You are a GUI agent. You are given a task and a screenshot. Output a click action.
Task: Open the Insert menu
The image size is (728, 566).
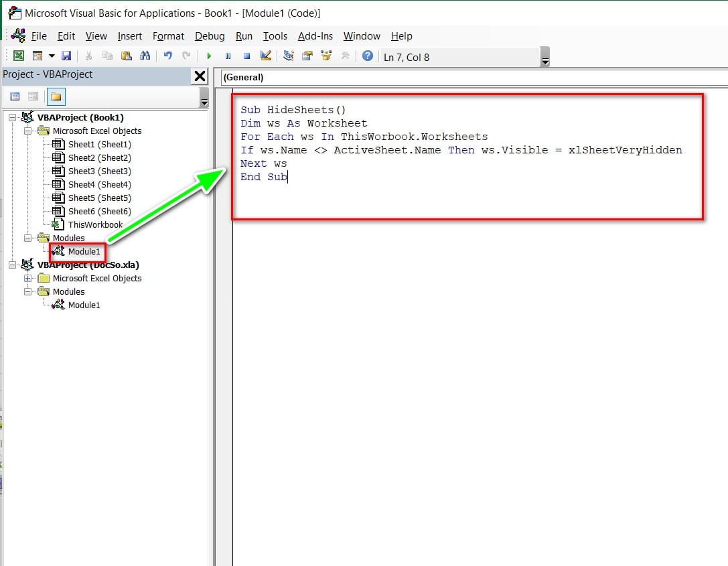coord(129,36)
